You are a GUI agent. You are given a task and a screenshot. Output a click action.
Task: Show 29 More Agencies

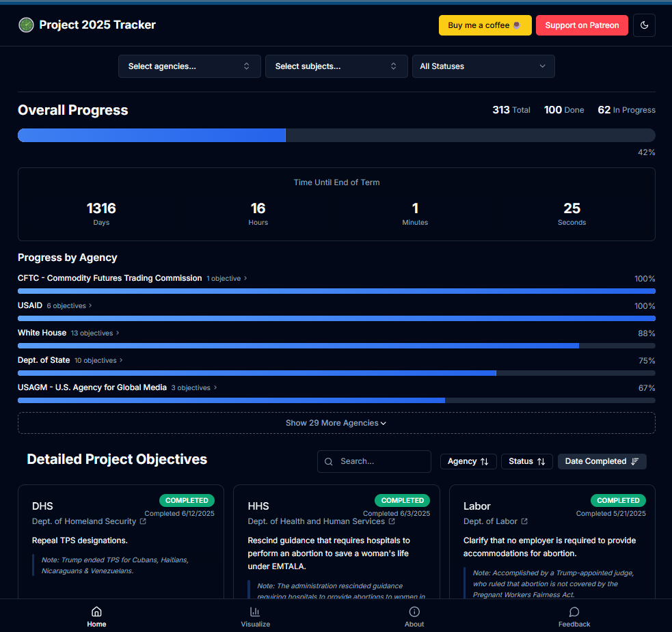pos(336,423)
